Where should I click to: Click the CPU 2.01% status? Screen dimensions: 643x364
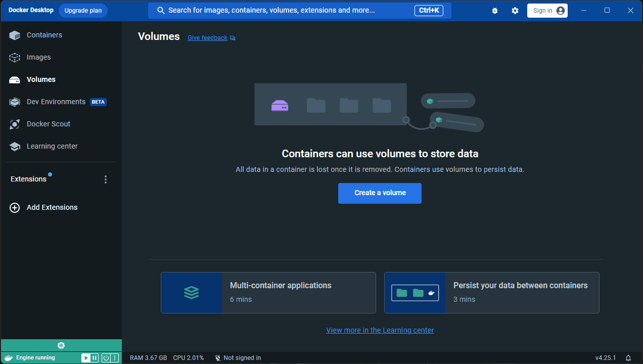[189, 358]
